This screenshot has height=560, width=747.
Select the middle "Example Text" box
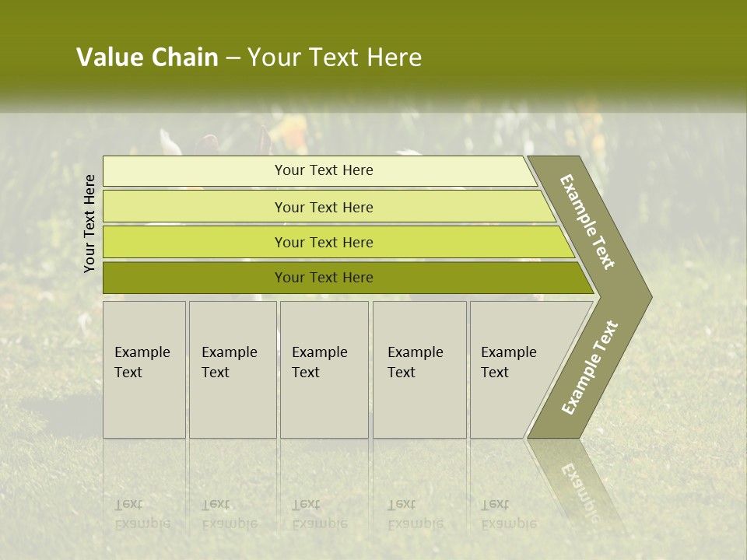(x=324, y=369)
